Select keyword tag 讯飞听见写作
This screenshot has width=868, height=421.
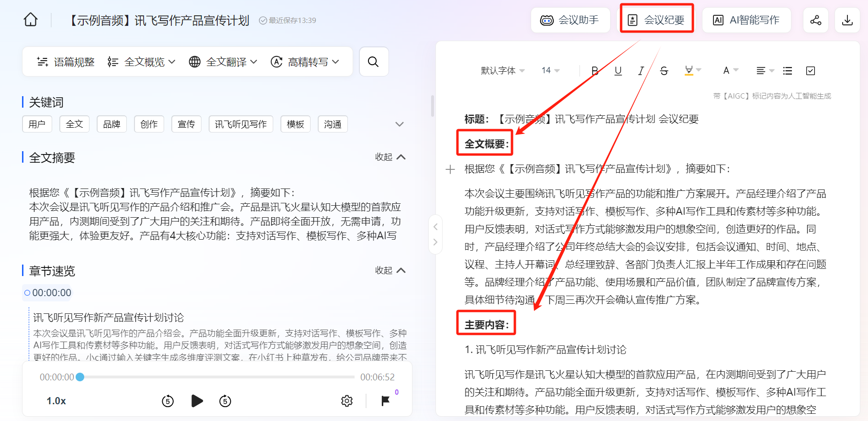[x=241, y=124]
